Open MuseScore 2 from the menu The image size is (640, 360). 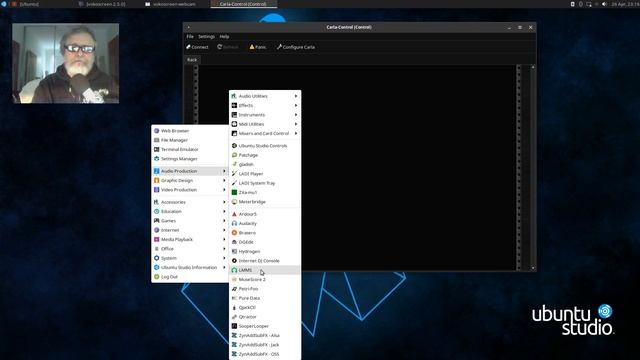click(265, 280)
